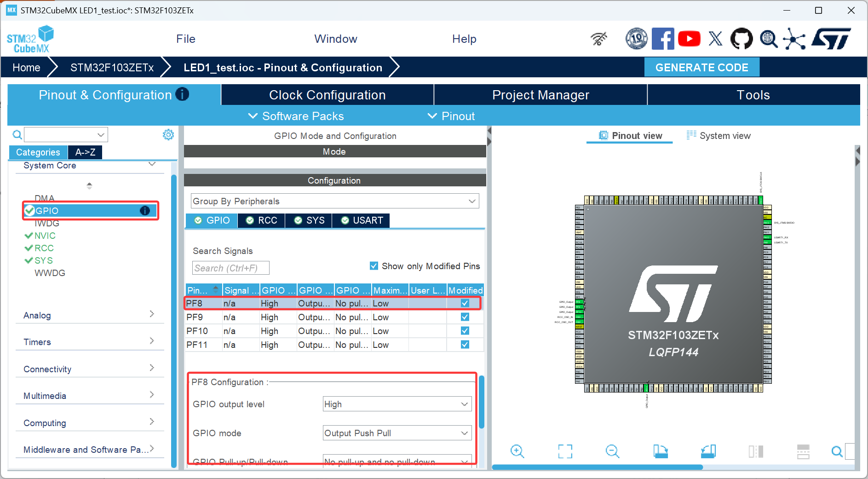Select the A->Z sorting tab
This screenshot has height=479, width=868.
pos(85,152)
